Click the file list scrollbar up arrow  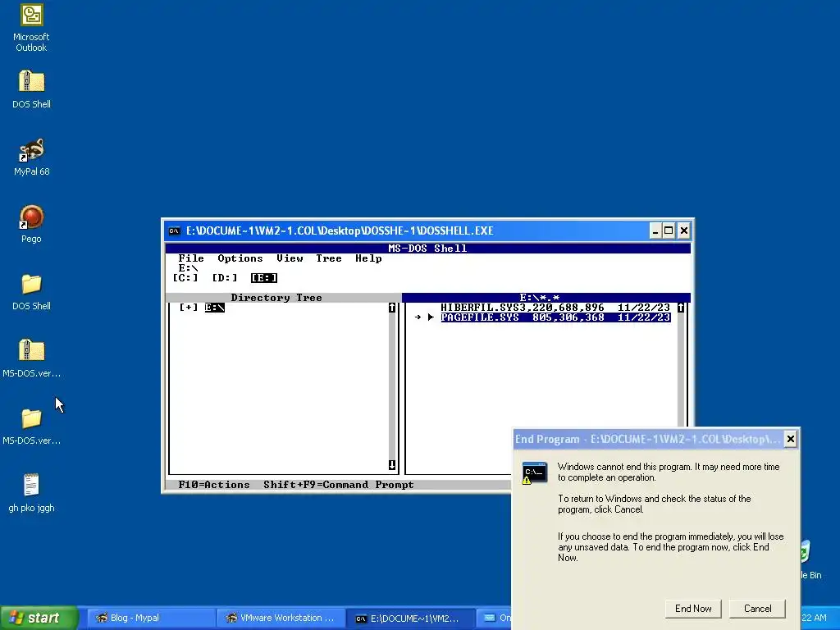(681, 308)
